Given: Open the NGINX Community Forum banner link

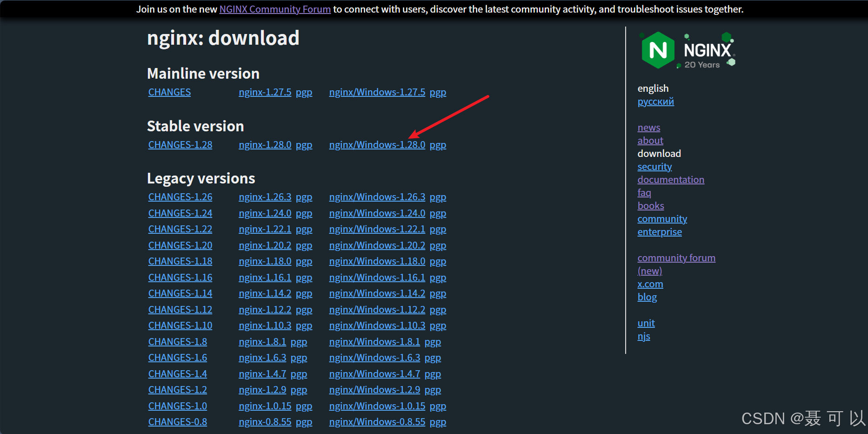Looking at the screenshot, I should [275, 9].
